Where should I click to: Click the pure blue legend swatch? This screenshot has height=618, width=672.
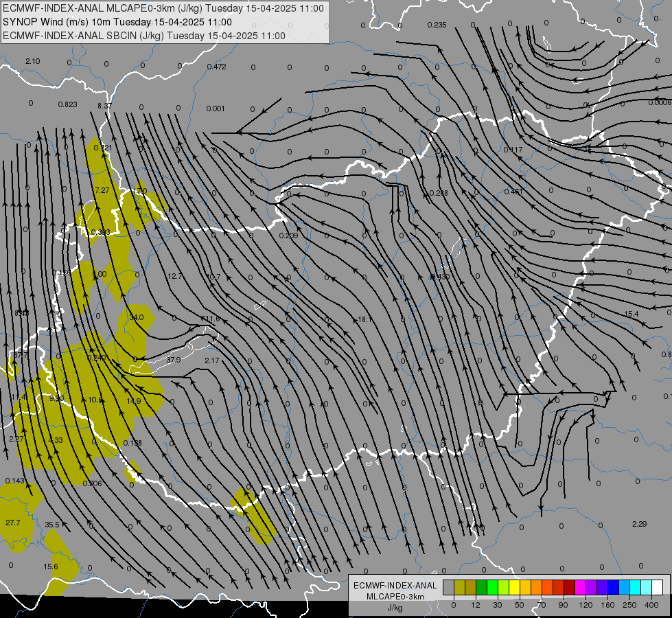click(613, 587)
